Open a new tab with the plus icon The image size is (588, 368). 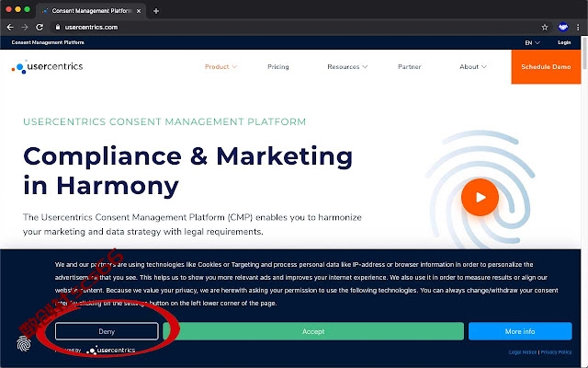156,11
